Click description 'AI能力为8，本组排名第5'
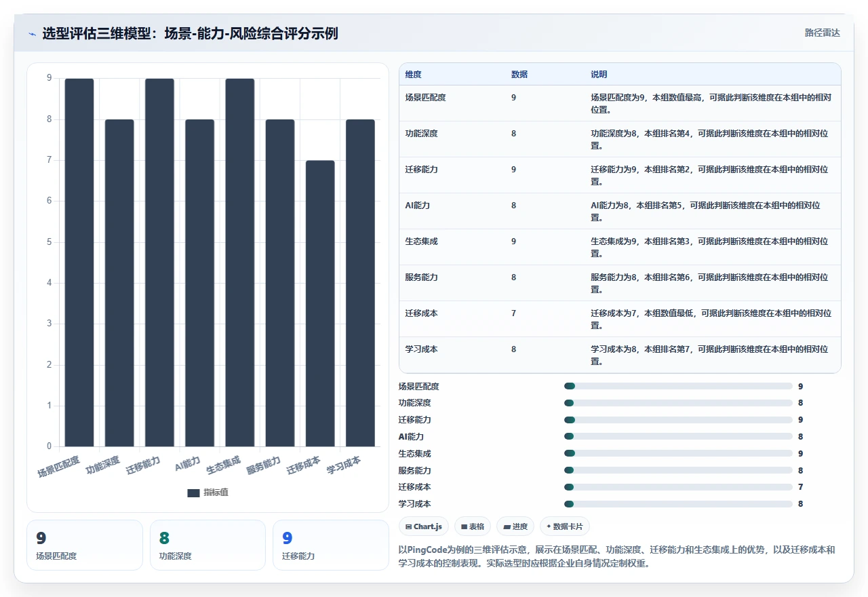The image size is (868, 597). 638,206
